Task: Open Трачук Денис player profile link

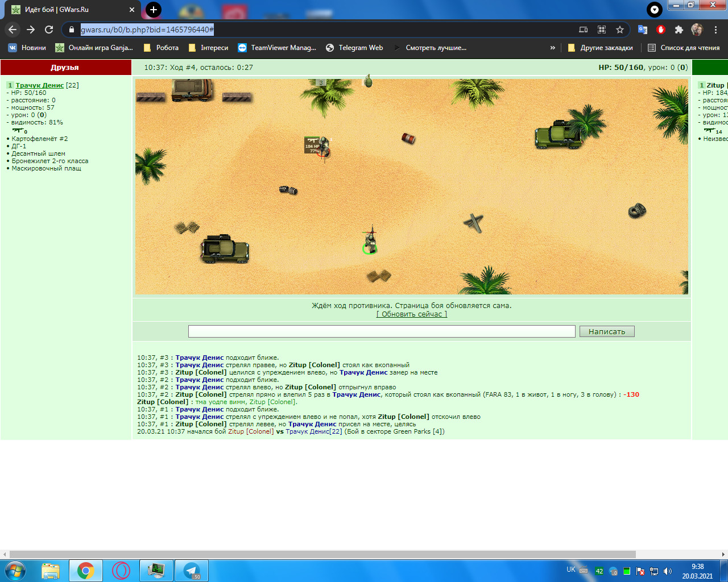Action: click(x=40, y=85)
